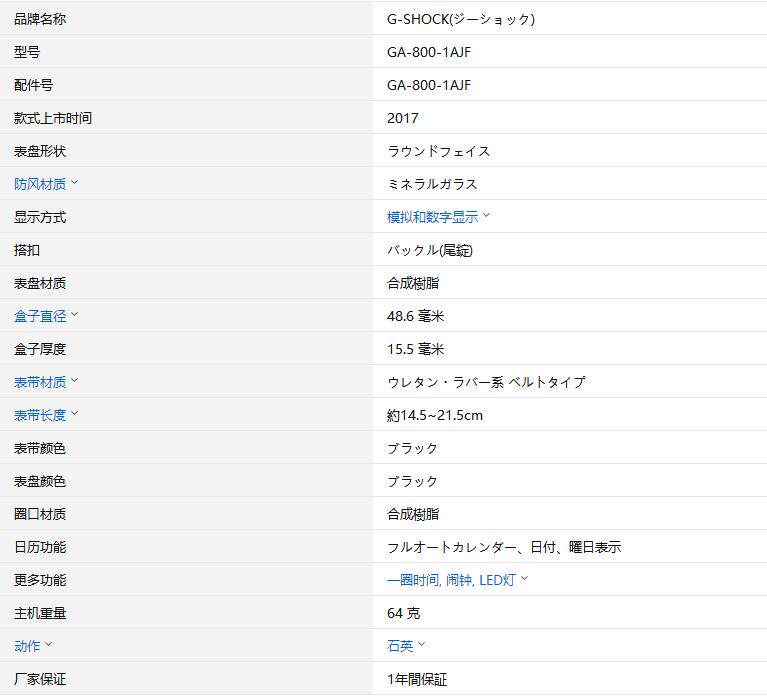Select the 圈口材质 value 合成樹脂

(x=413, y=514)
